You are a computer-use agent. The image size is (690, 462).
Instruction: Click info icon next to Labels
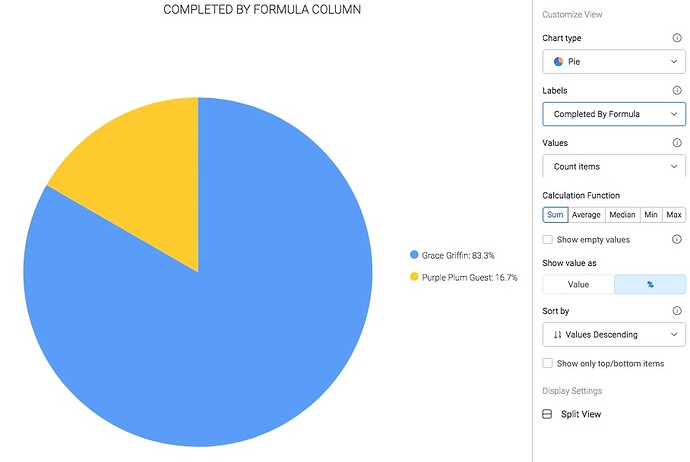tap(677, 90)
